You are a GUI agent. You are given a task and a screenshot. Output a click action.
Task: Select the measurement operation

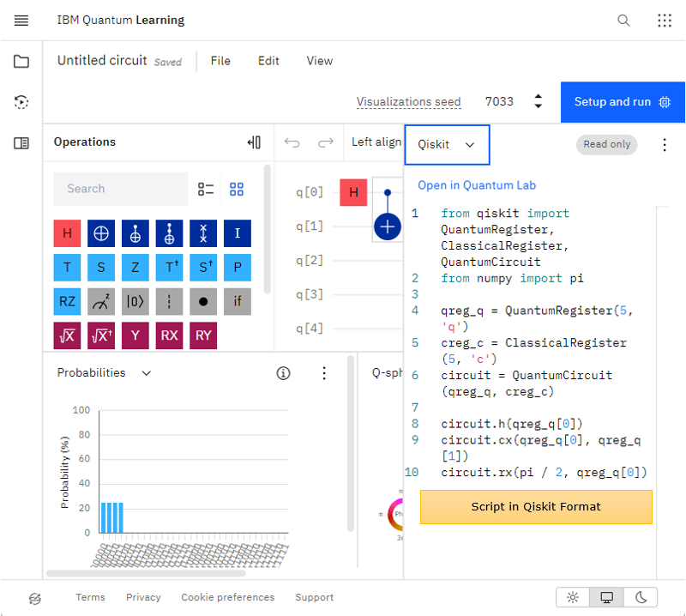pos(101,302)
